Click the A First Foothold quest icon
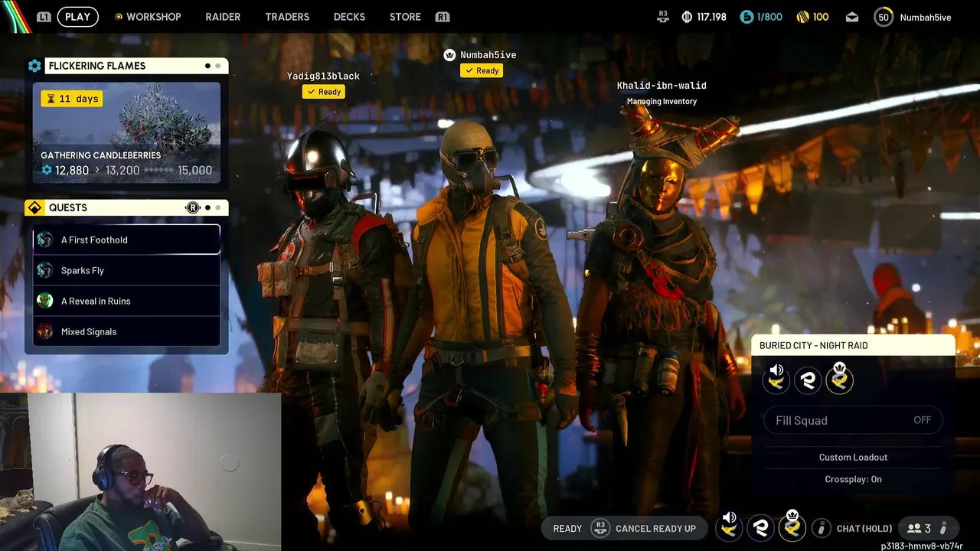 pos(45,240)
